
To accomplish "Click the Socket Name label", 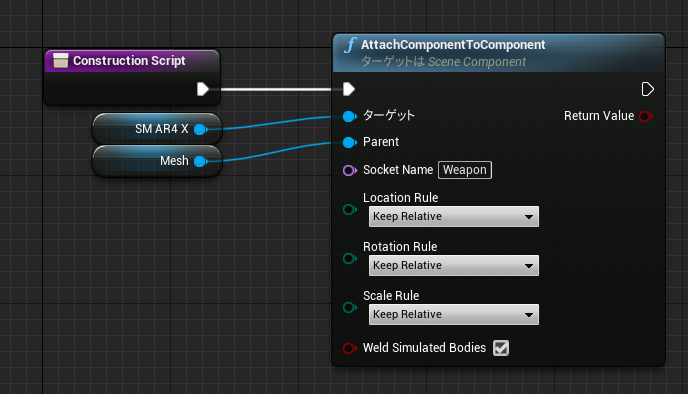I will click(398, 170).
